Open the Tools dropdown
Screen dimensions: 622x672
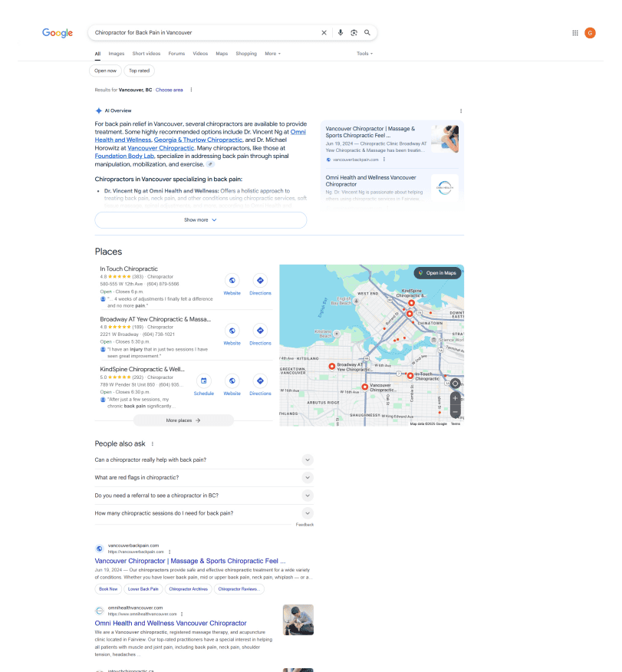tap(362, 54)
